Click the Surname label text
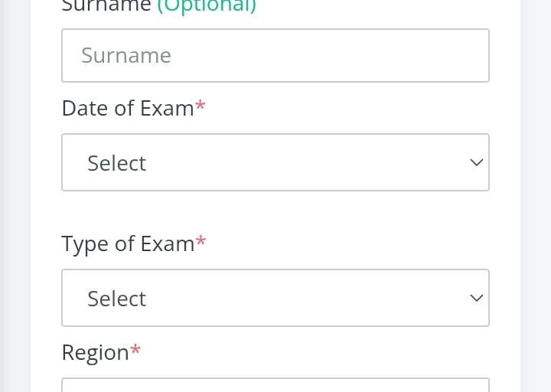 click(106, 6)
